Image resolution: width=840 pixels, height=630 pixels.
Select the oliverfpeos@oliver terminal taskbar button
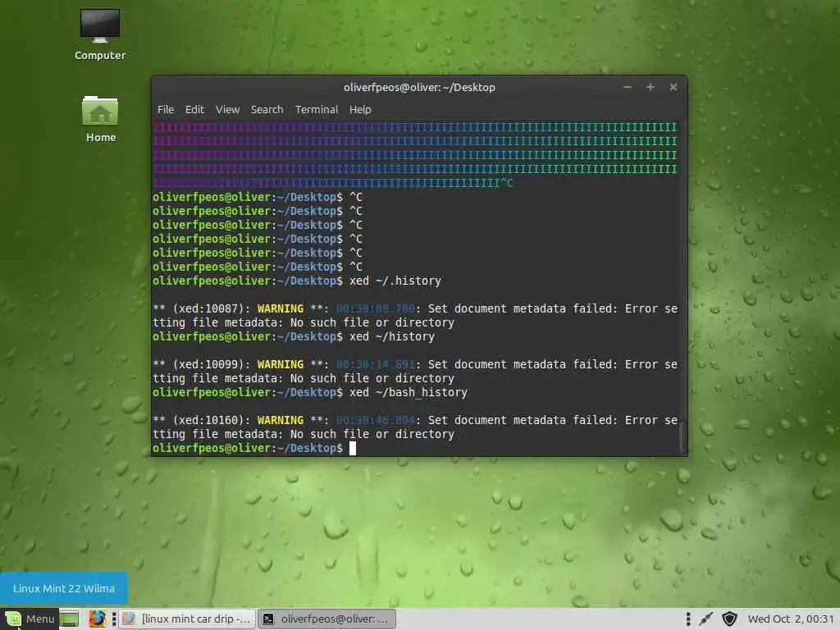pos(326,619)
